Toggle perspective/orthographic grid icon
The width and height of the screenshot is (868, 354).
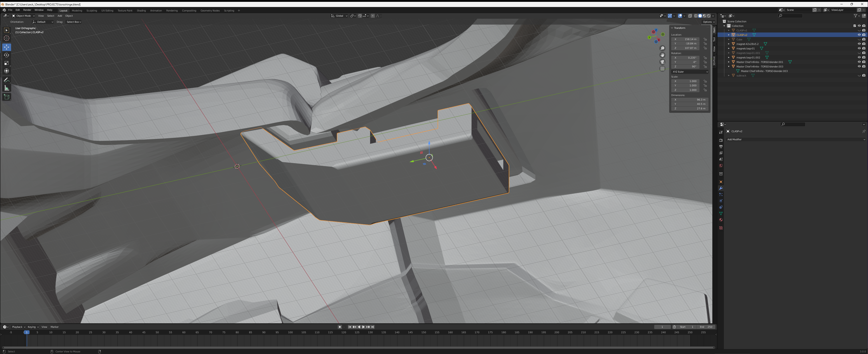662,69
